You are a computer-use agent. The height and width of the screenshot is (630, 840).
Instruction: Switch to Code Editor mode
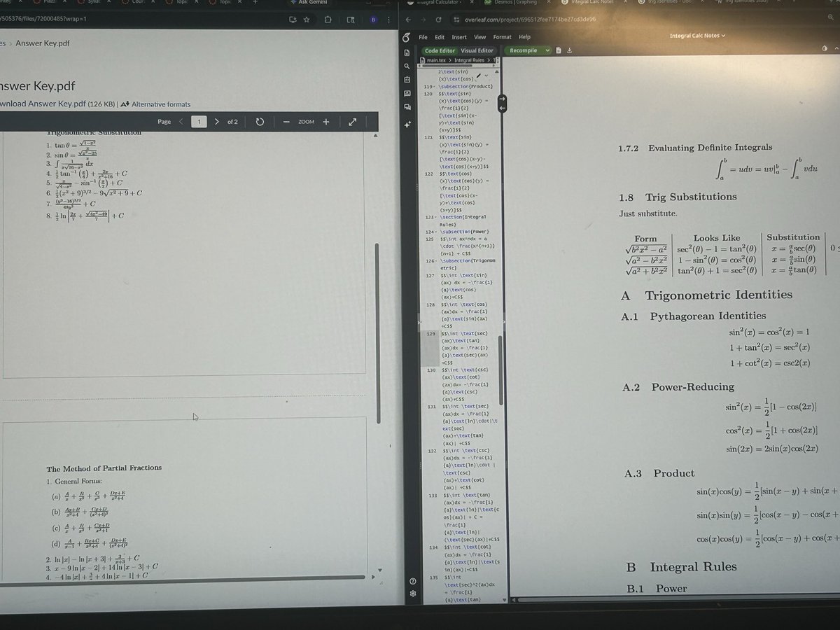[x=440, y=50]
